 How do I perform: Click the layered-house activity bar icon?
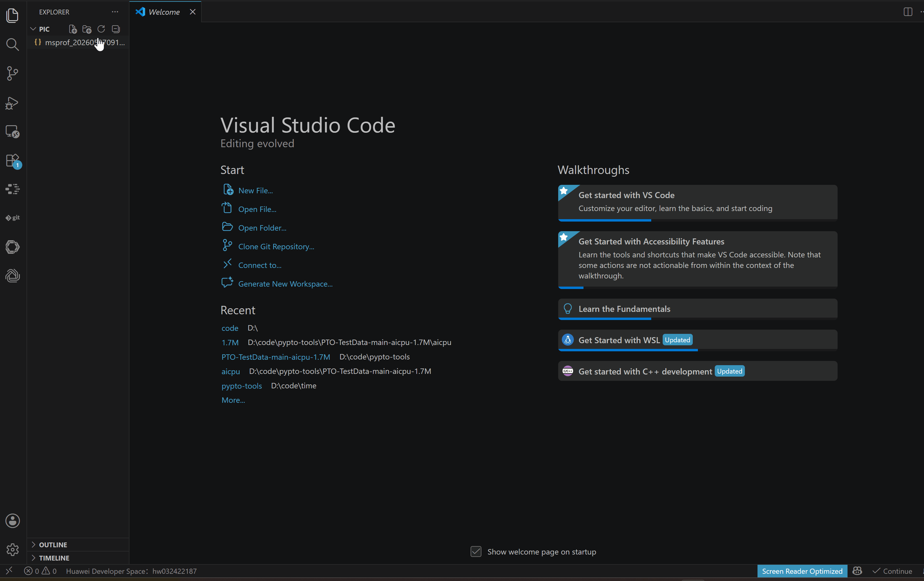pyautogui.click(x=13, y=275)
